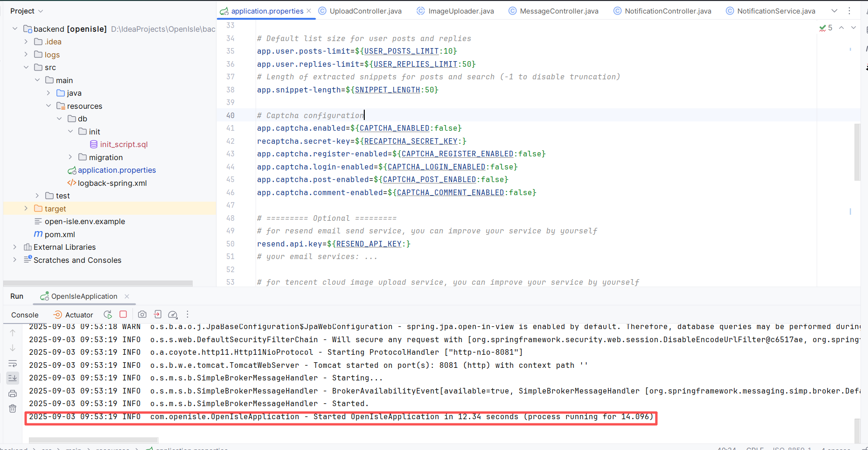Image resolution: width=868 pixels, height=450 pixels.
Task: Expand the target folder in project tree
Action: [26, 209]
